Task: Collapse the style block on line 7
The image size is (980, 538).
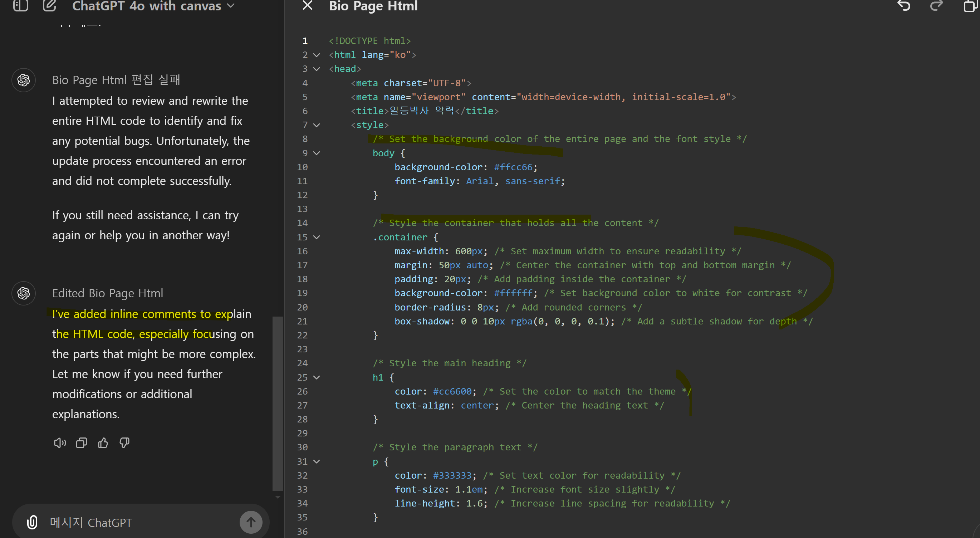Action: click(317, 125)
